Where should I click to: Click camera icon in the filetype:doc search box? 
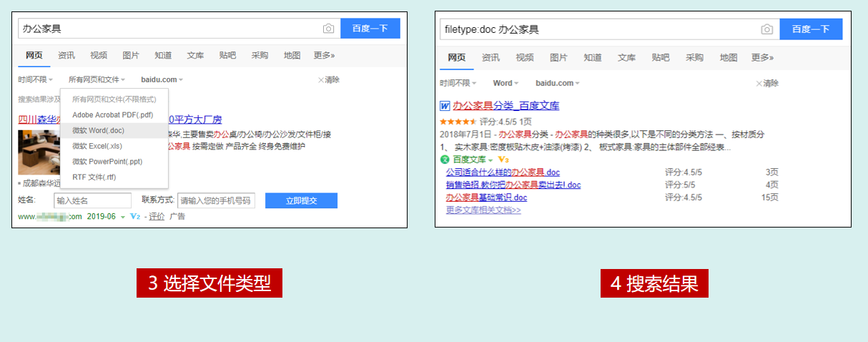pos(766,29)
